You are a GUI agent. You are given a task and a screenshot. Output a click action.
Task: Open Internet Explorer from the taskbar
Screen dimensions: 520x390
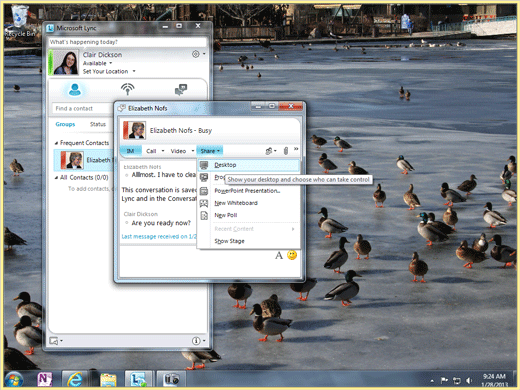pos(75,379)
